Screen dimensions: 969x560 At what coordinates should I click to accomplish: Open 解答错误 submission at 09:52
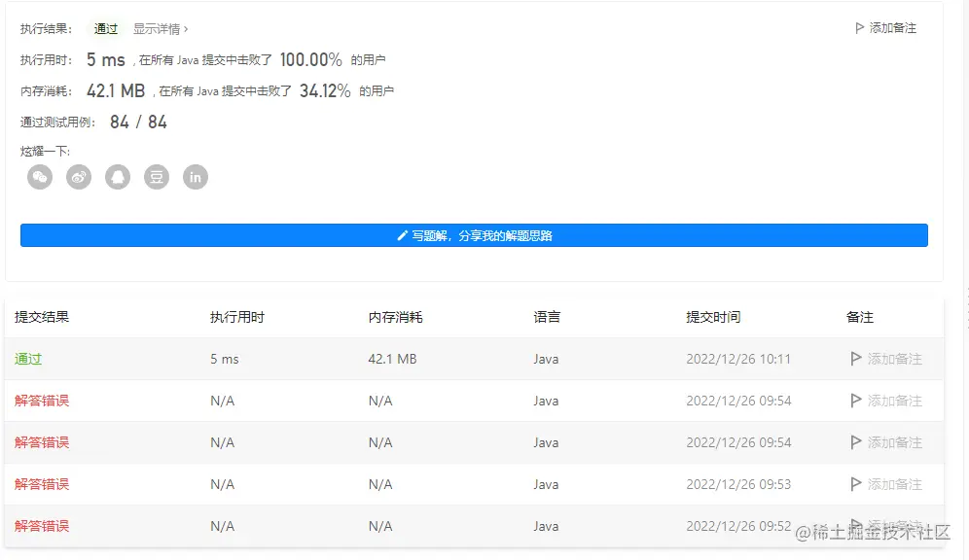tap(42, 526)
